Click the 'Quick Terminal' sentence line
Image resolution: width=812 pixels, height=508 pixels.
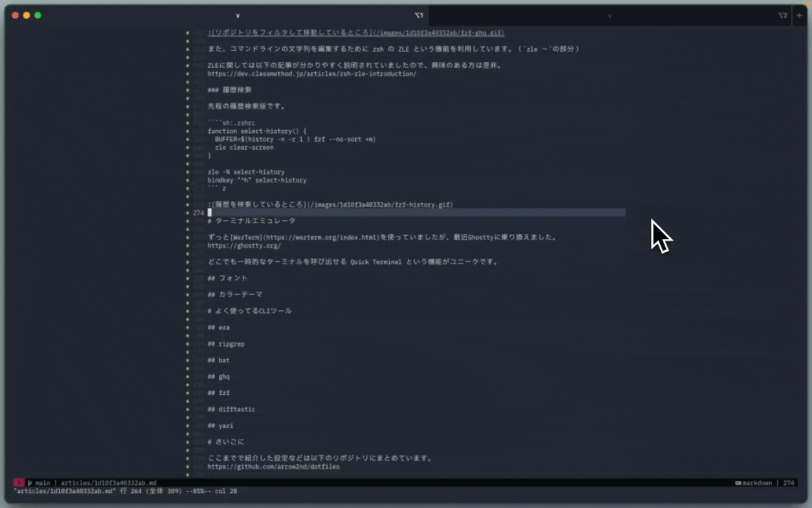tap(353, 262)
